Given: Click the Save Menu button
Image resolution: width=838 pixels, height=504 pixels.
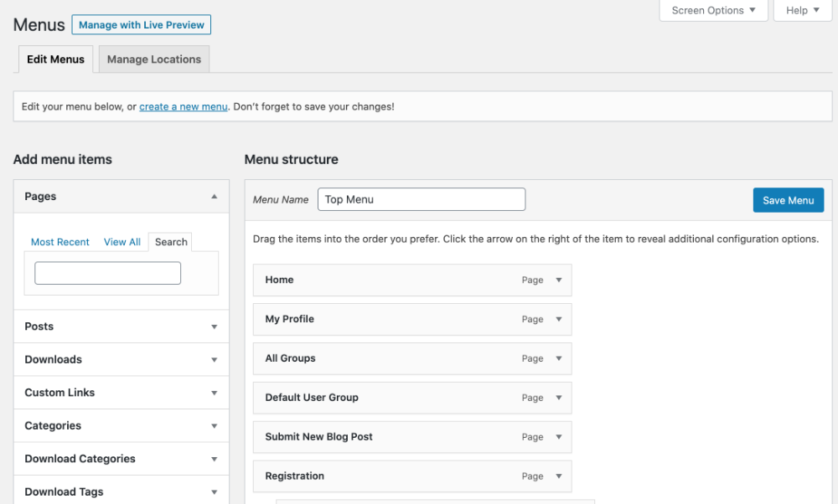Looking at the screenshot, I should [x=788, y=200].
